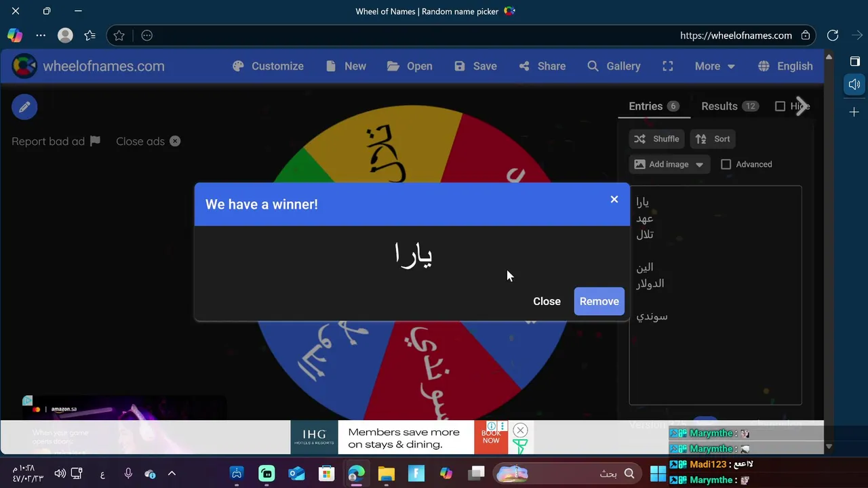Click the entry سوندي in the list
The height and width of the screenshot is (488, 868).
click(652, 316)
